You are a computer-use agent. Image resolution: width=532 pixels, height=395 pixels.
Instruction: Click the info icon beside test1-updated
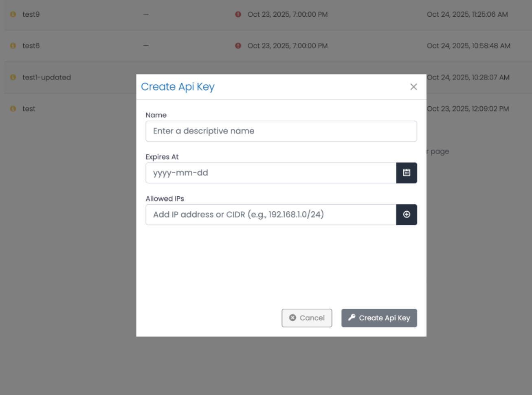tap(13, 77)
